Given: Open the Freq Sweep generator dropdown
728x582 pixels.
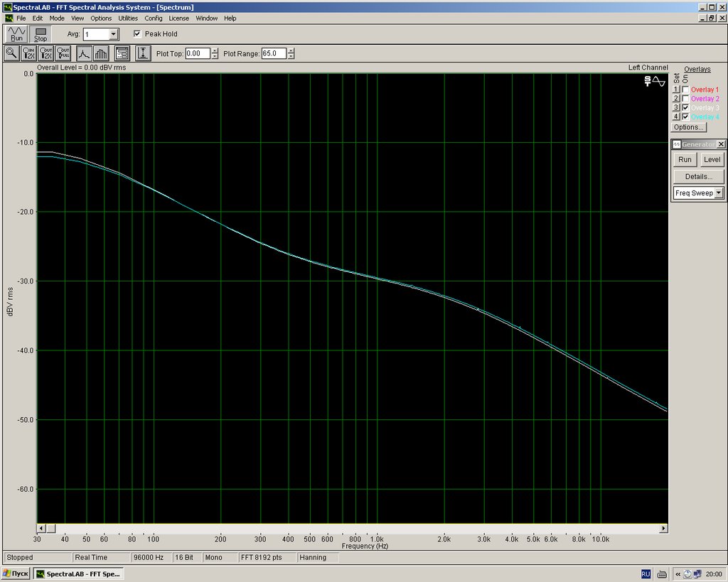Looking at the screenshot, I should pyautogui.click(x=718, y=193).
